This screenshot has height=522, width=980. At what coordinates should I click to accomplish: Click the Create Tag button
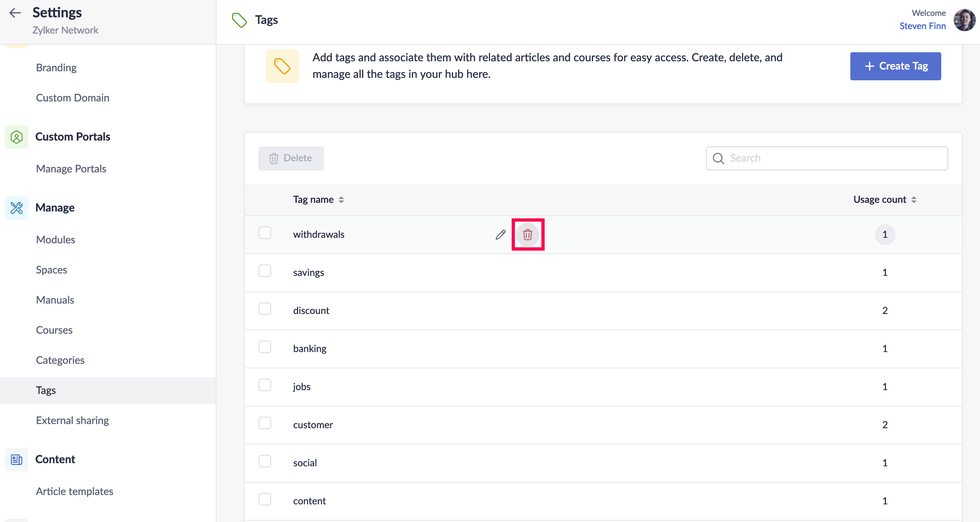[x=895, y=66]
